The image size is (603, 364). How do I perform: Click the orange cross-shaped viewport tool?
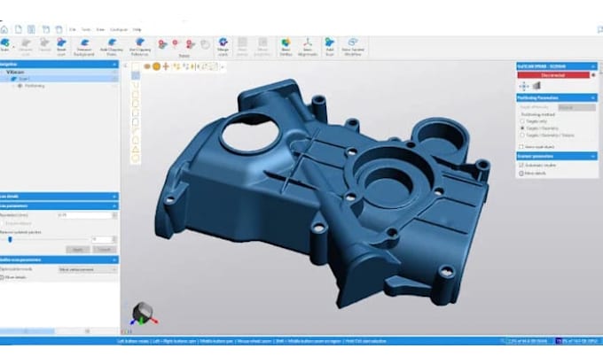pyautogui.click(x=166, y=66)
